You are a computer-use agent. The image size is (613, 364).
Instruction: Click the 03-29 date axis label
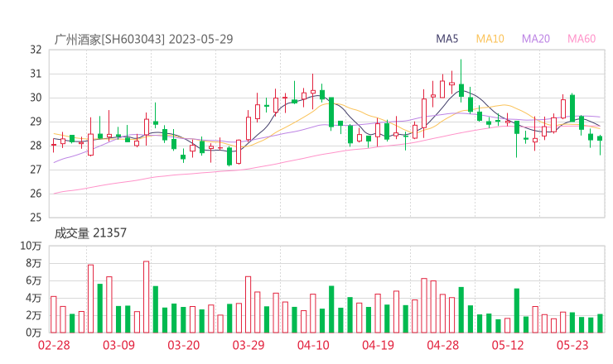point(249,345)
